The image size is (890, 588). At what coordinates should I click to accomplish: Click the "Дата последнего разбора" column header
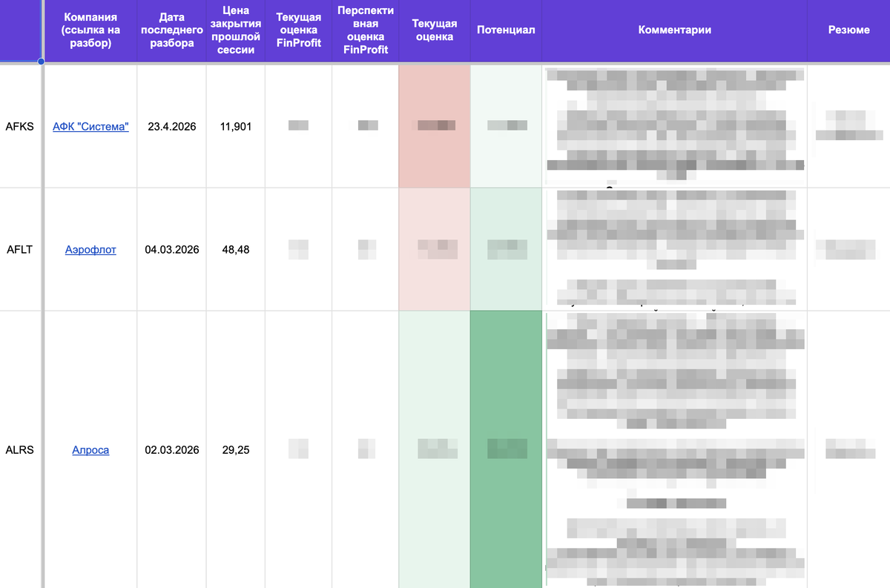click(x=172, y=30)
